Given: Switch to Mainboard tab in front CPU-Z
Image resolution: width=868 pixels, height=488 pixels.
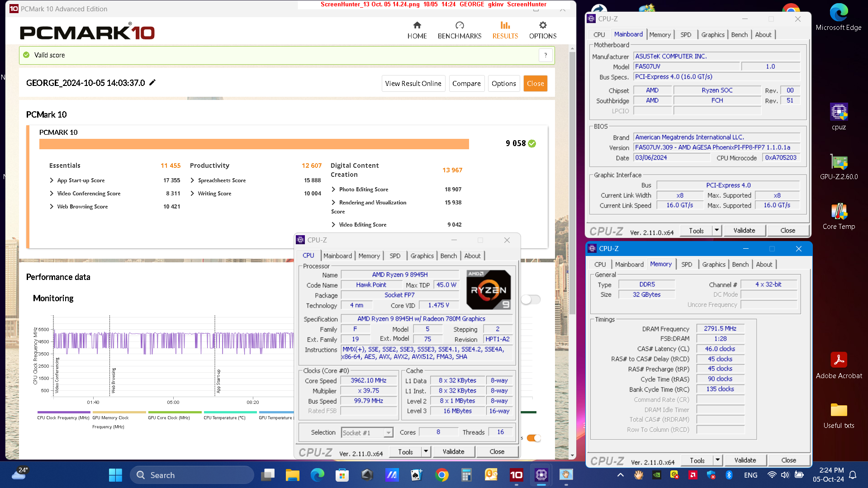Looking at the screenshot, I should [x=337, y=256].
